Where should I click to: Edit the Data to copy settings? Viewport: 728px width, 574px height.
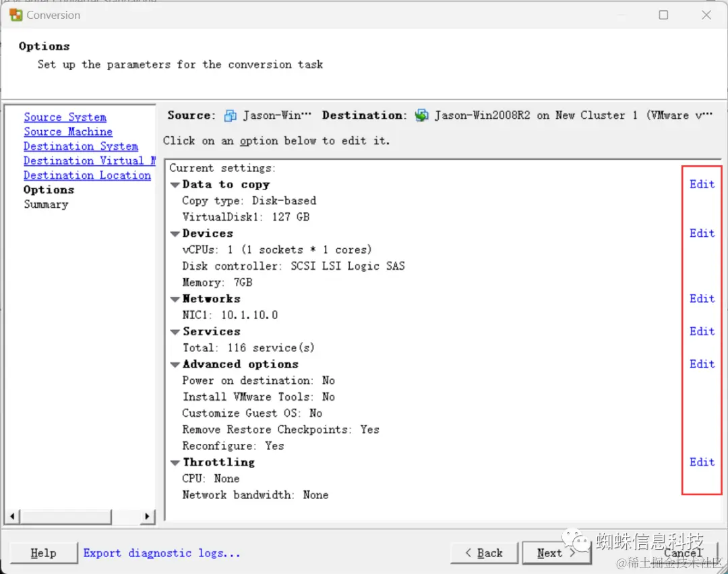(702, 184)
